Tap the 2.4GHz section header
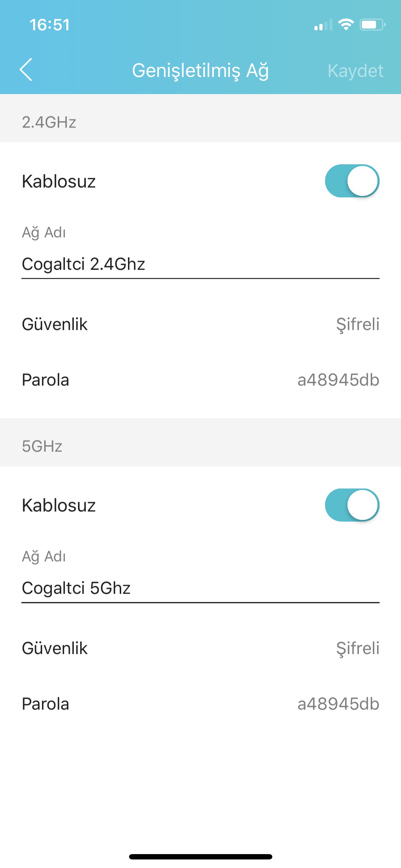 pos(49,122)
